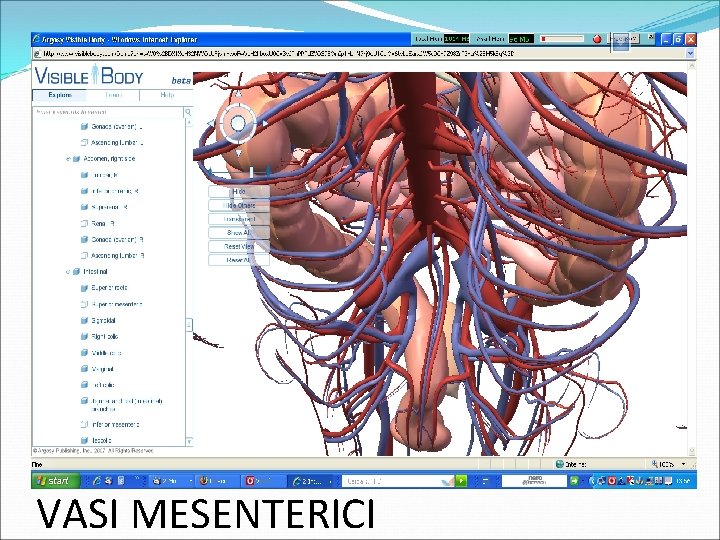Click the taskbar search input field
Screen dimensions: 720x540
tap(397, 481)
